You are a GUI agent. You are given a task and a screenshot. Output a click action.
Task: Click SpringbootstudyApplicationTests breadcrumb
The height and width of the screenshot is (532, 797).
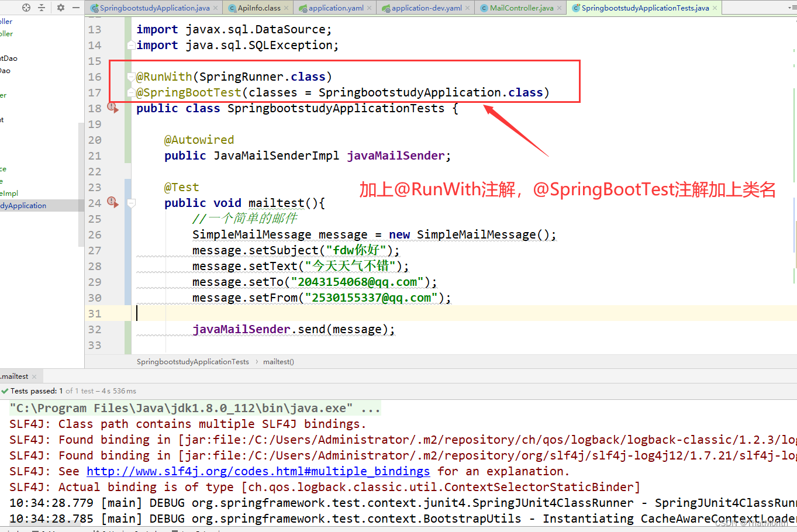pos(193,362)
